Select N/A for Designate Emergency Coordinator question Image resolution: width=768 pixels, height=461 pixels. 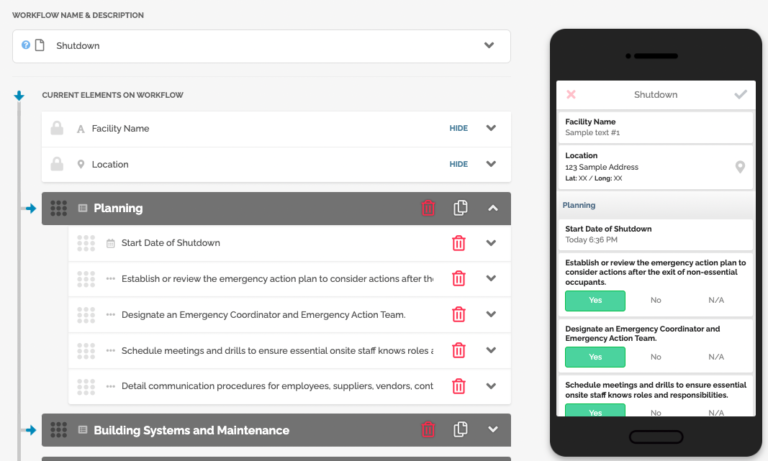[716, 356]
